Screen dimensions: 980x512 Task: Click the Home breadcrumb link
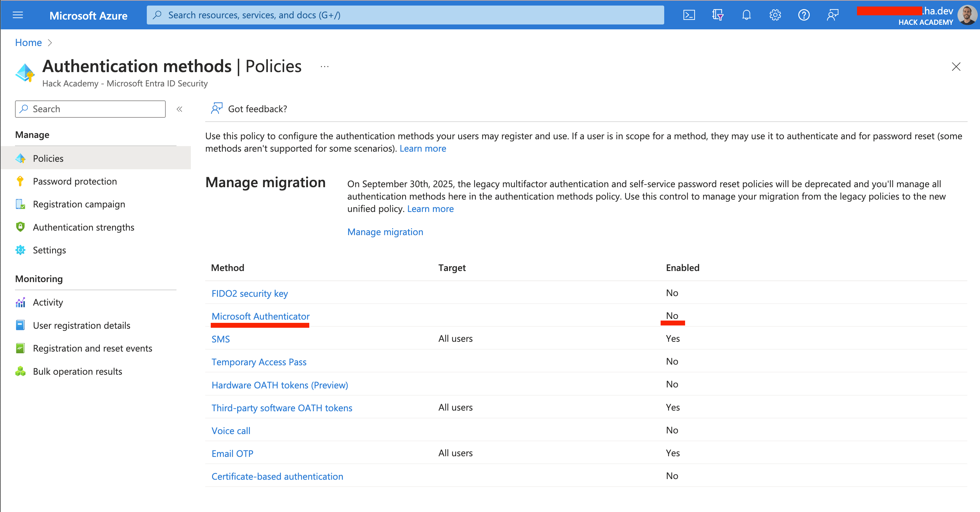[28, 43]
